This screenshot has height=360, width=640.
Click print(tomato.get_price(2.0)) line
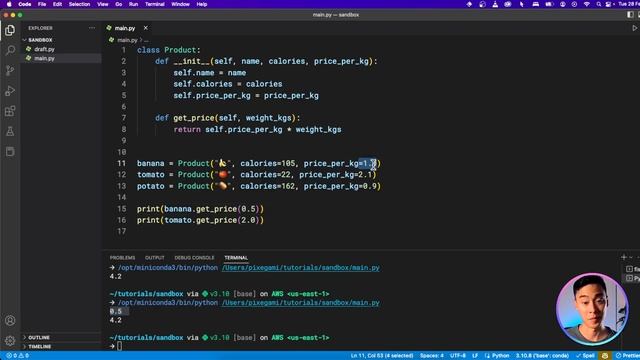(x=200, y=220)
